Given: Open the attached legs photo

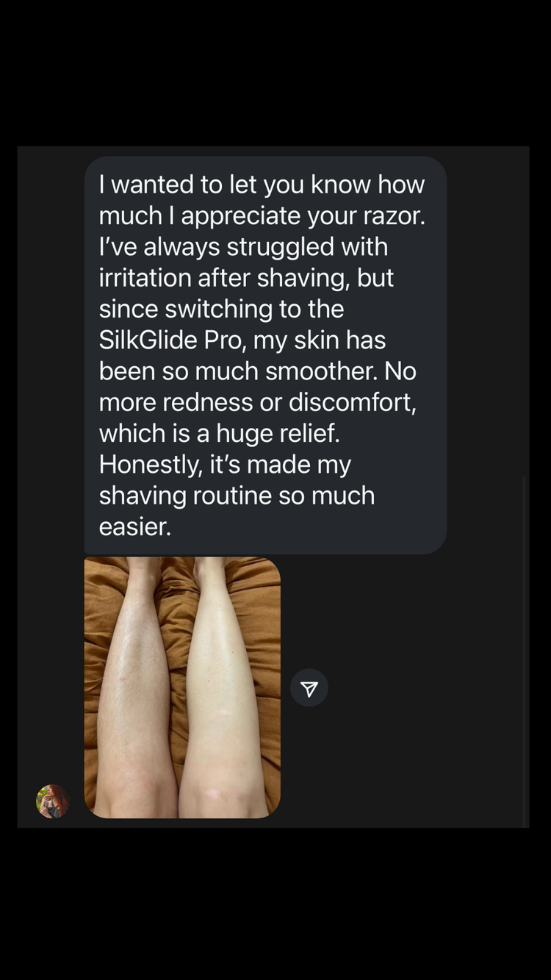Looking at the screenshot, I should tap(182, 687).
